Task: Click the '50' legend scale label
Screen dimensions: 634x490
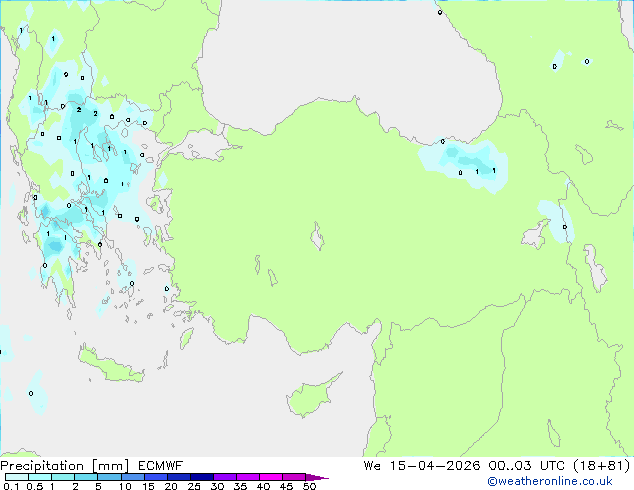Action: [x=309, y=486]
